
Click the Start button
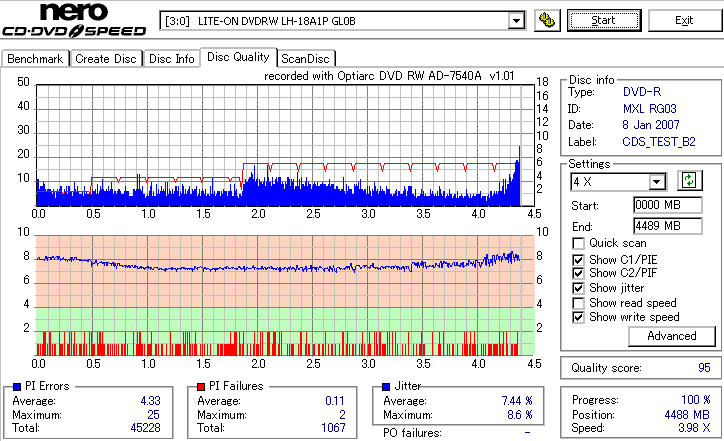[x=604, y=20]
